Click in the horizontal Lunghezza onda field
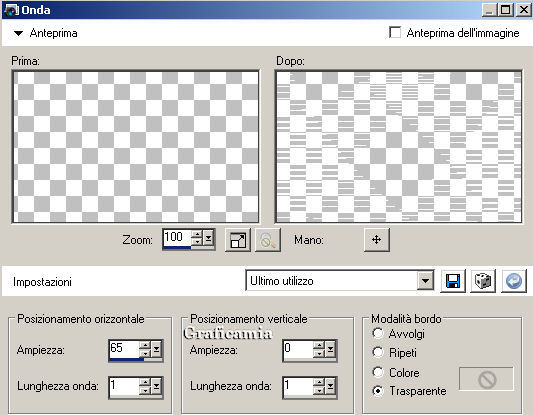 click(124, 386)
